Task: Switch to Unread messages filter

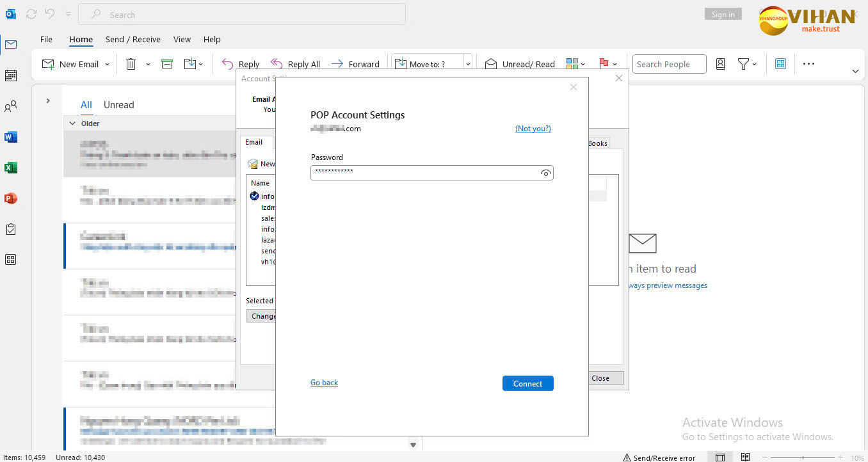Action: click(118, 105)
